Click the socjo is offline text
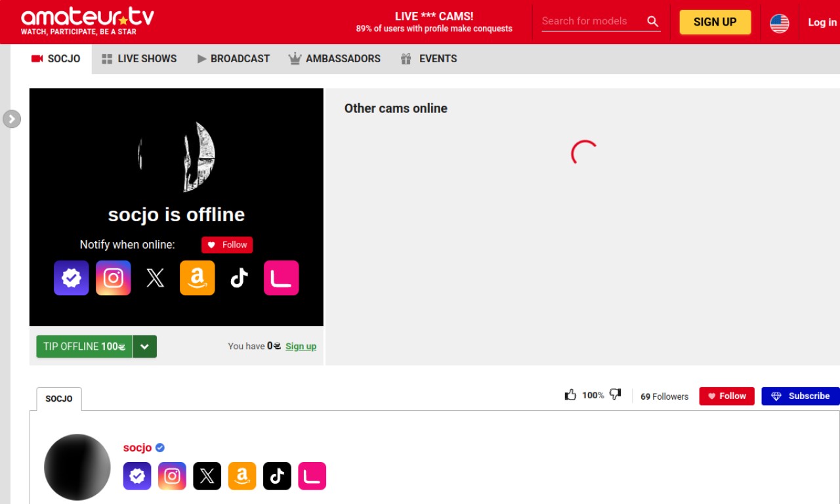Image resolution: width=840 pixels, height=504 pixels. (x=177, y=215)
